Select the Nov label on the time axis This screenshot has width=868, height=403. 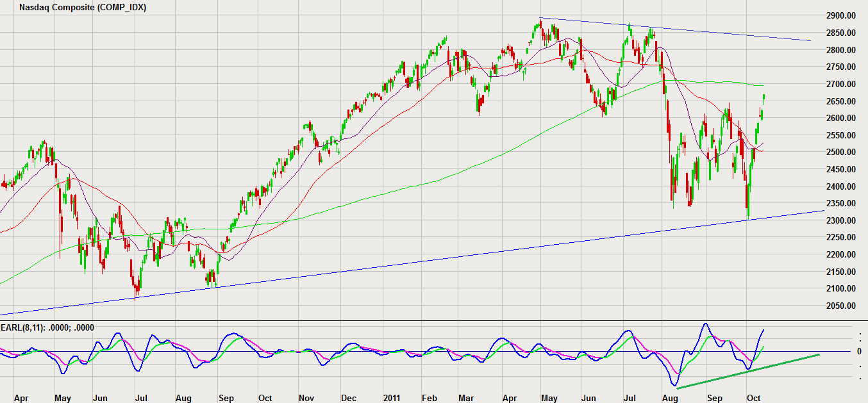click(x=305, y=398)
